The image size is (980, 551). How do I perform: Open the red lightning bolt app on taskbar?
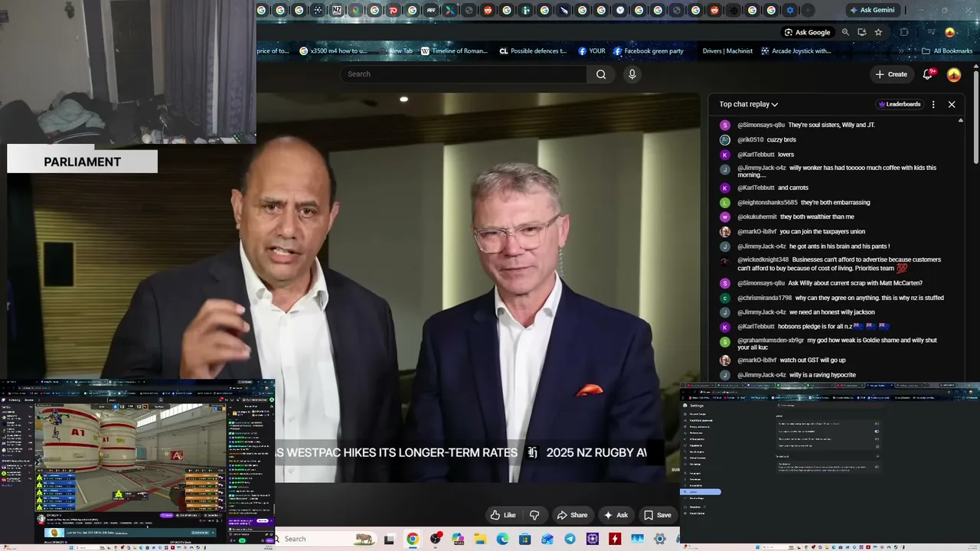(615, 540)
